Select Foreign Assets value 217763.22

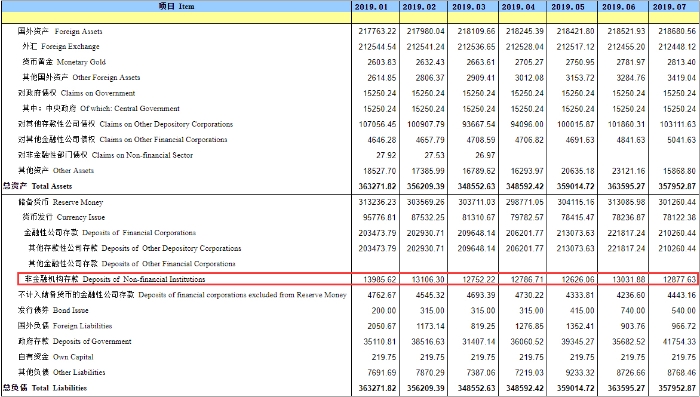(377, 31)
